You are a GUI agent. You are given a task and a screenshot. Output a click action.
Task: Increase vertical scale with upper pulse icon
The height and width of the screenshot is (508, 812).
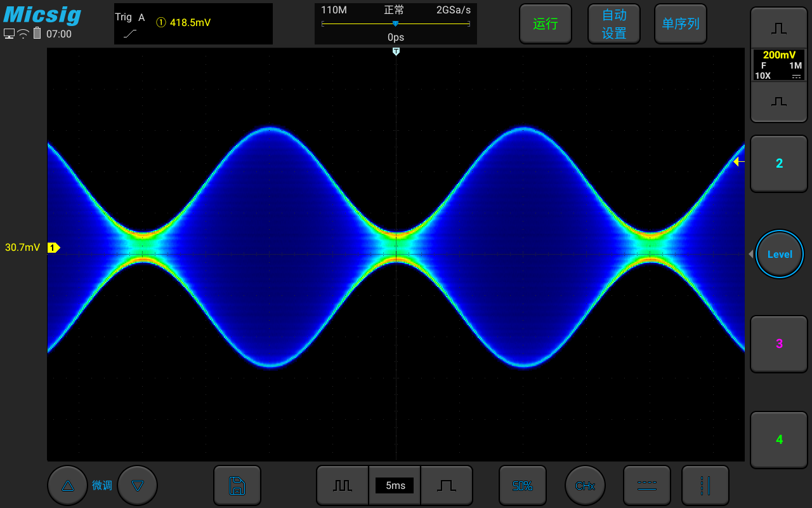coord(779,28)
